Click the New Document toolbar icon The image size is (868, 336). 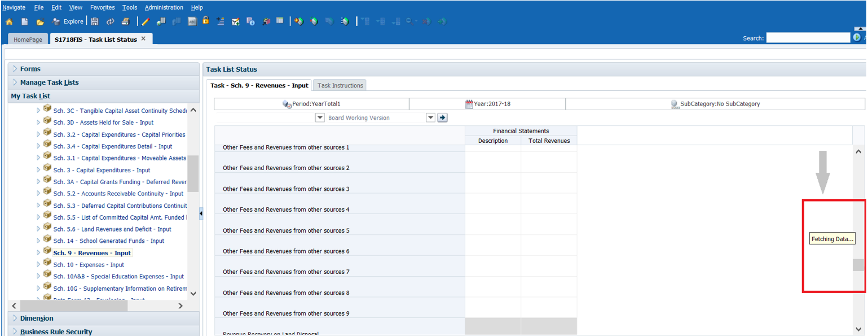tap(25, 21)
